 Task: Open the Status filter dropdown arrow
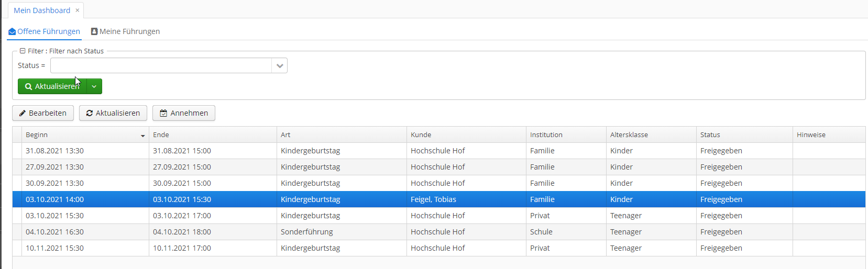point(280,65)
